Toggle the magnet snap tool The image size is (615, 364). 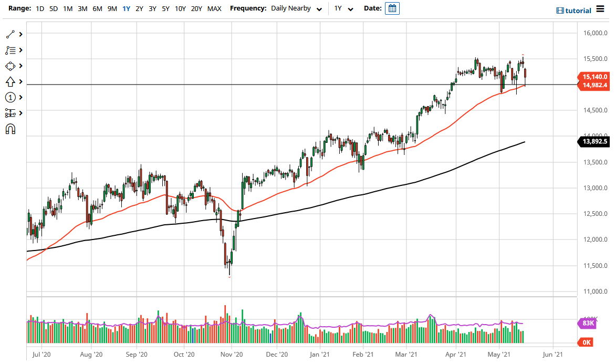(x=11, y=129)
